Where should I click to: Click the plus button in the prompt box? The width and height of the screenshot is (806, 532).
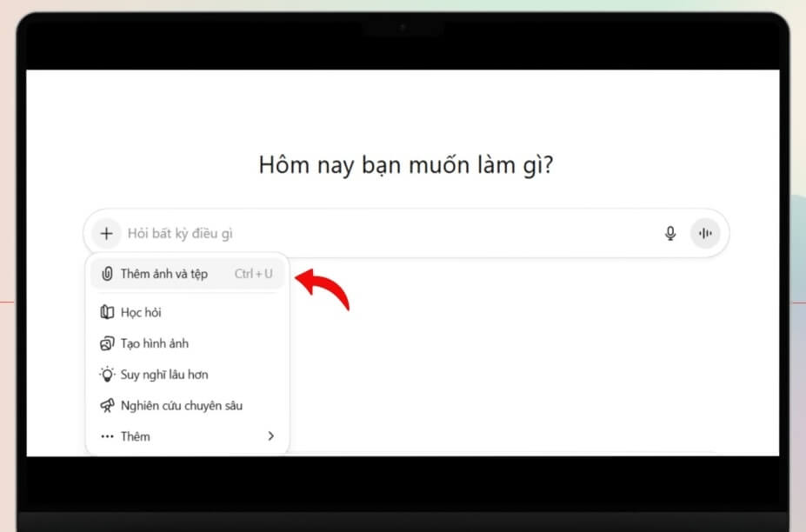coord(106,233)
